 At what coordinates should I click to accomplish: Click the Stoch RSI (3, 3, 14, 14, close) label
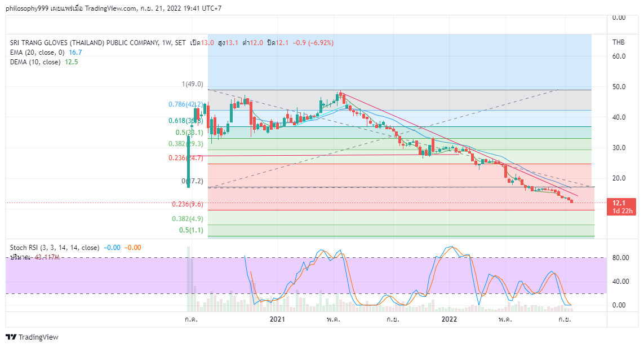(x=55, y=248)
